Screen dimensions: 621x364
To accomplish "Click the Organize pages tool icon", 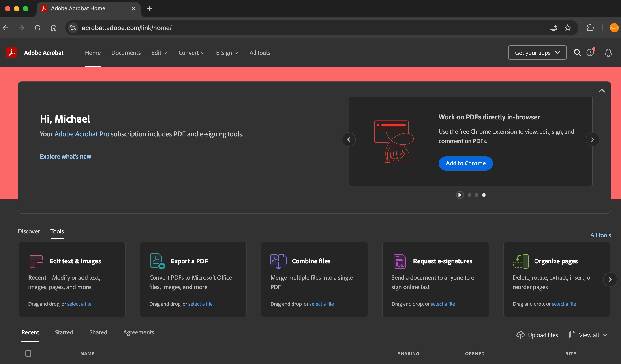I will pos(521,261).
